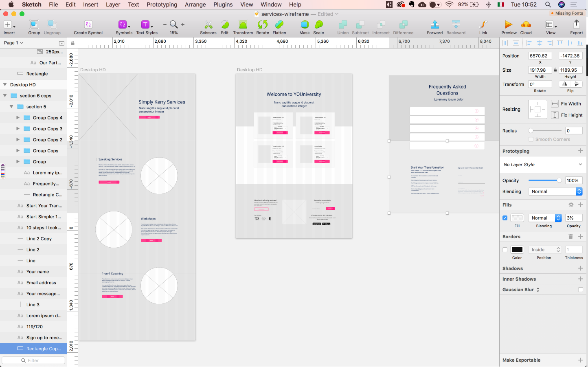Open the Page 1 dropdown

pyautogui.click(x=13, y=43)
